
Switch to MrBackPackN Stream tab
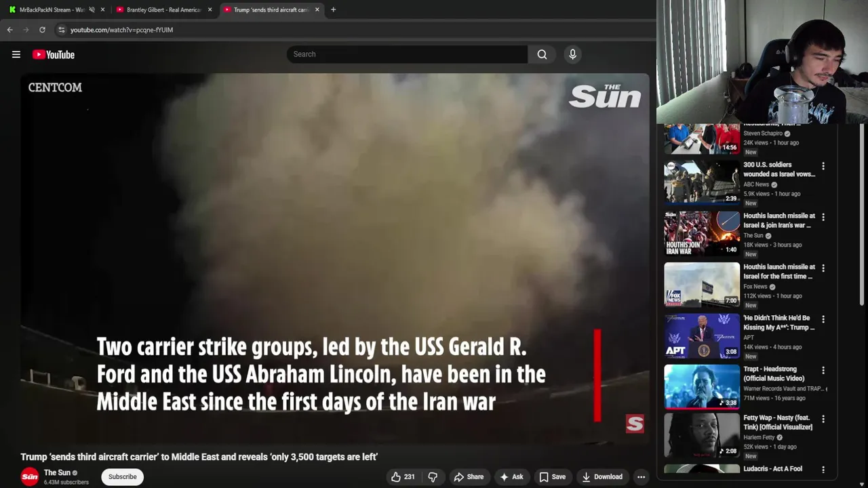(x=52, y=9)
